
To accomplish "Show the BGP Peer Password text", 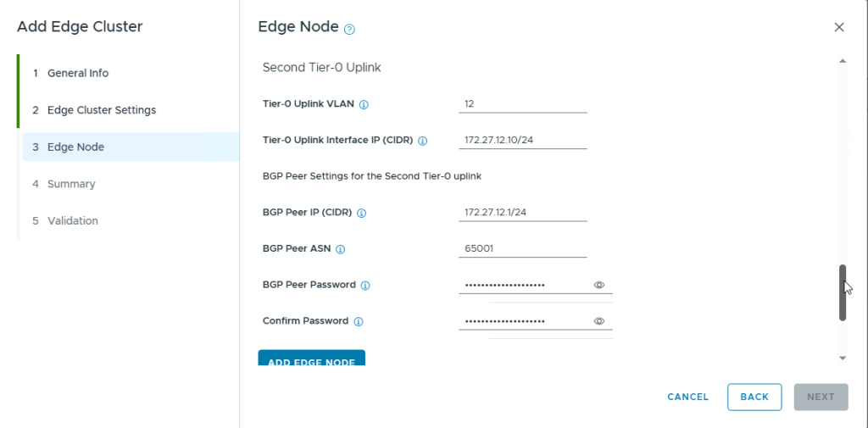I will (x=598, y=286).
